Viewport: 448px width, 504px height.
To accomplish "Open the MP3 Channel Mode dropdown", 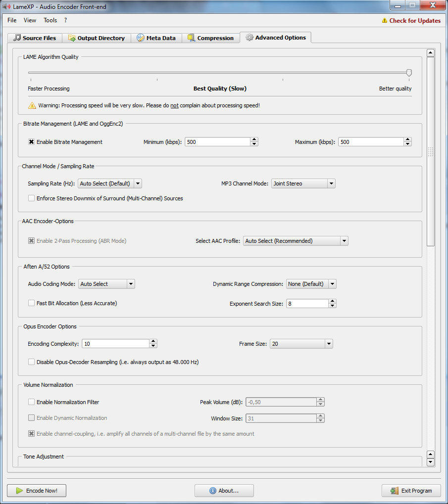I will pos(303,183).
